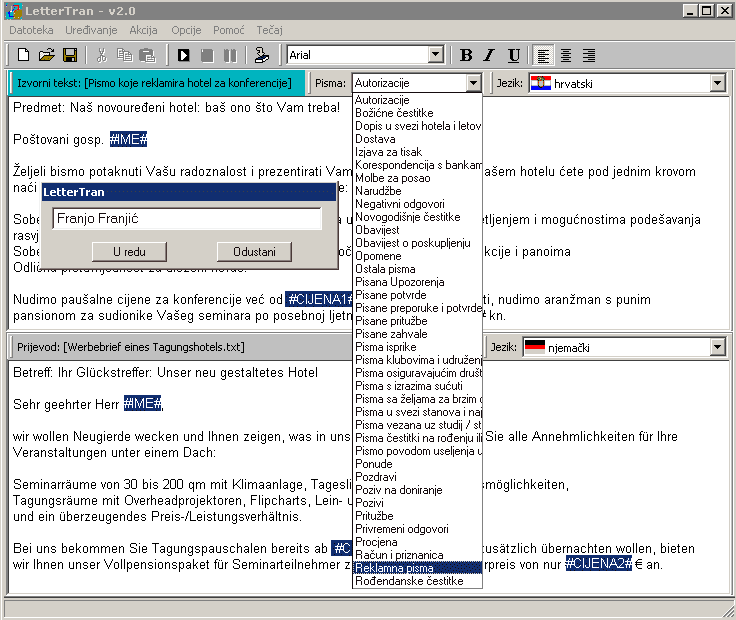Open the Opcije menu
This screenshot has height=620, width=736.
click(186, 30)
